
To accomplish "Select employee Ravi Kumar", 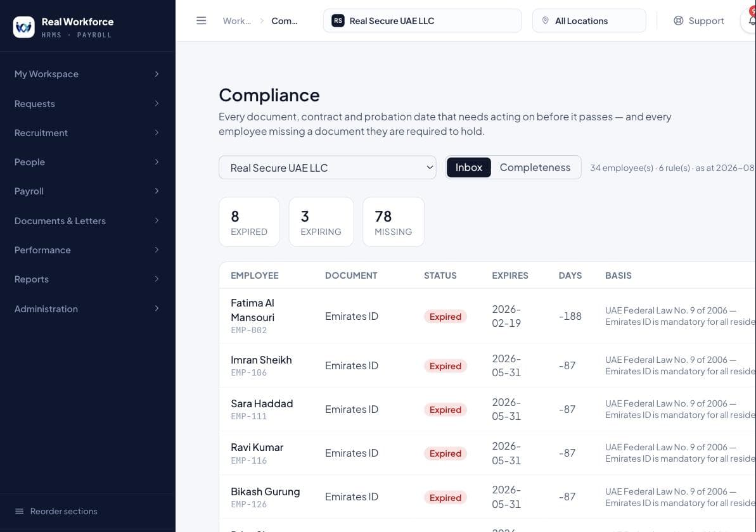I will tap(257, 447).
